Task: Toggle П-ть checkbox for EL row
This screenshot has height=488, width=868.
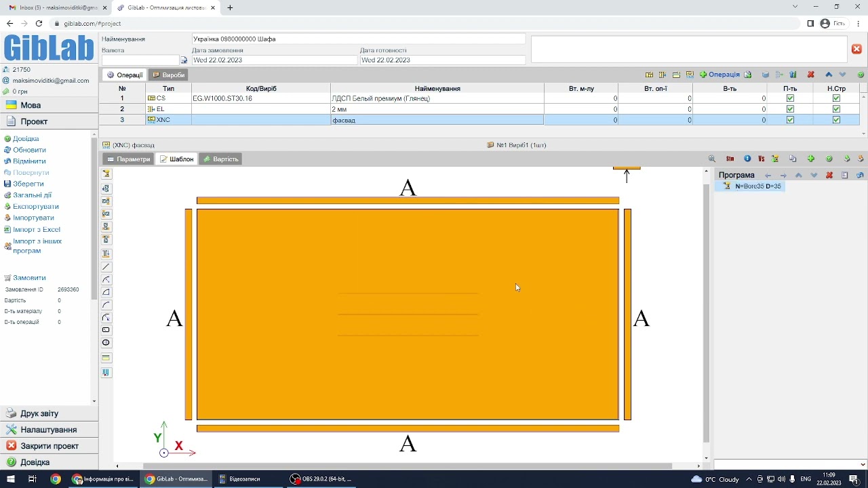Action: click(x=790, y=109)
